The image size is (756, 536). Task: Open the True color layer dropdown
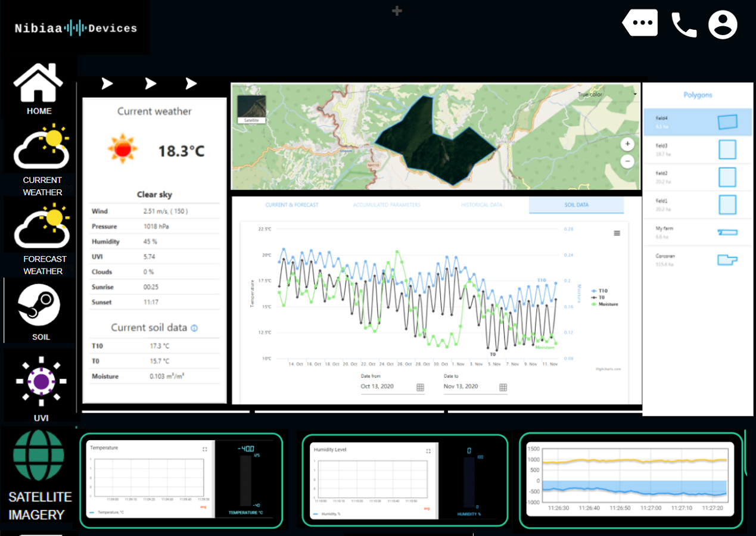pos(608,94)
